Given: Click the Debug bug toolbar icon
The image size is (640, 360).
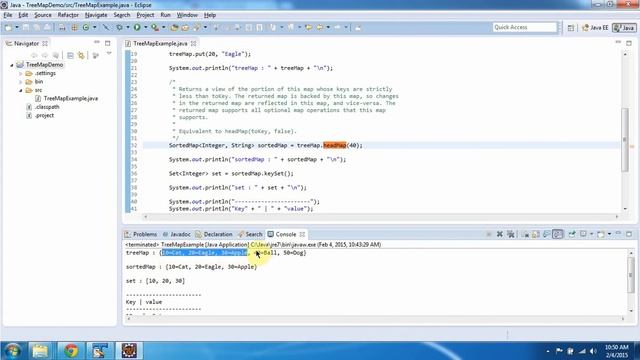Looking at the screenshot, I should coord(119,27).
